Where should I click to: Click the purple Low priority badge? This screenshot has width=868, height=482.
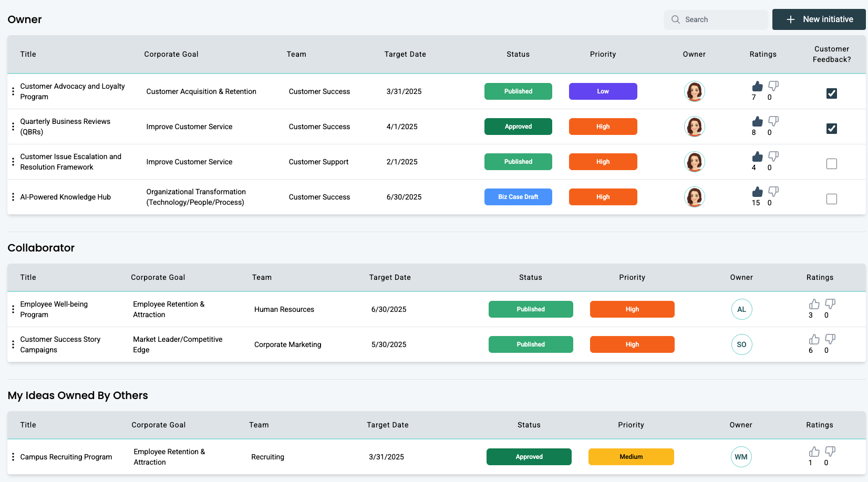[603, 91]
